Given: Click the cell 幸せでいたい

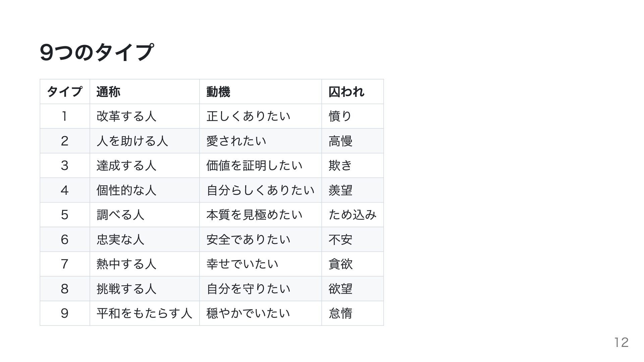Looking at the screenshot, I should coord(243,264).
